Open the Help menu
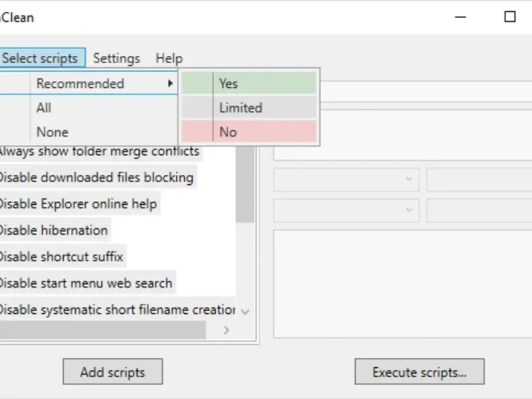The height and width of the screenshot is (399, 532). pyautogui.click(x=169, y=59)
